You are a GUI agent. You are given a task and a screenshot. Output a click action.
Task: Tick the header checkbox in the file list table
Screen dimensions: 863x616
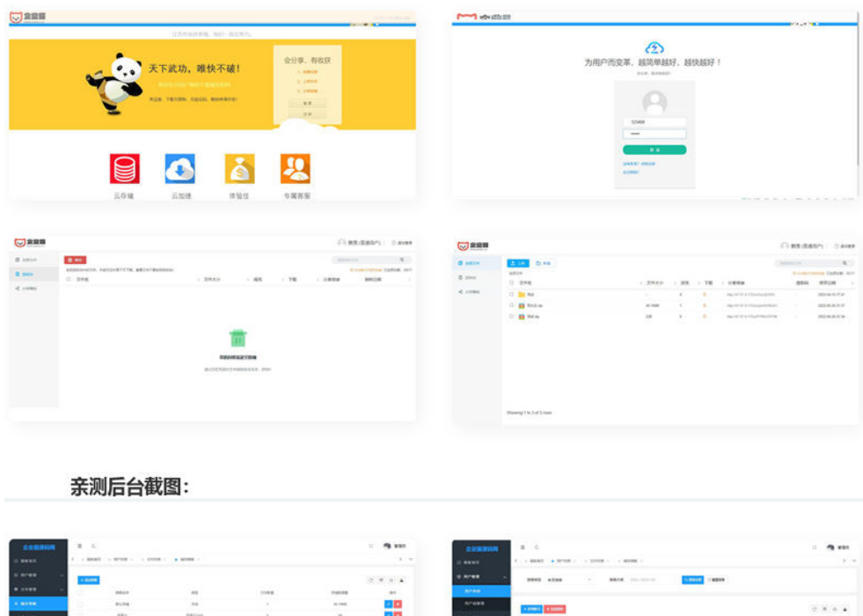click(x=511, y=283)
